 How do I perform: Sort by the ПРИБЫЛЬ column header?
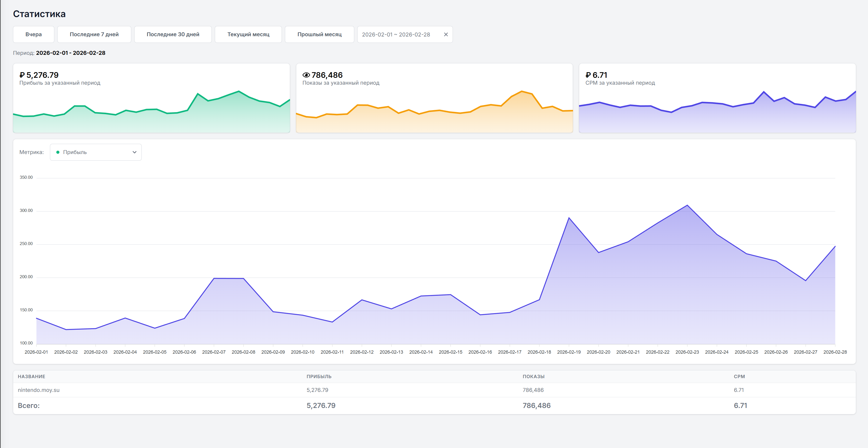[x=319, y=377]
